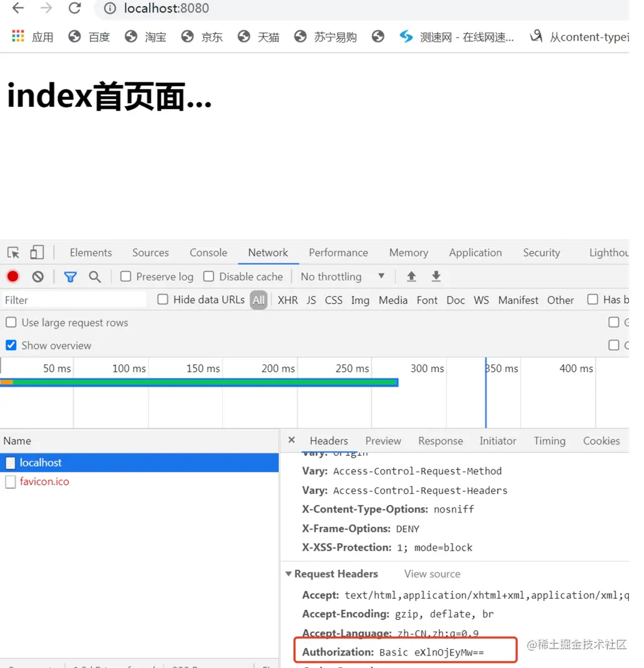Open the Cookies detail tab
This screenshot has height=668, width=644.
pyautogui.click(x=602, y=441)
